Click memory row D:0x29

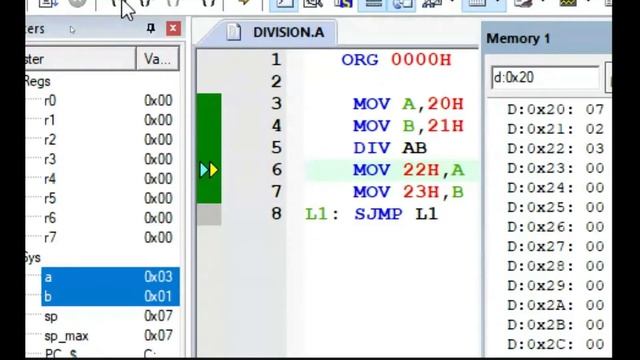(x=556, y=286)
